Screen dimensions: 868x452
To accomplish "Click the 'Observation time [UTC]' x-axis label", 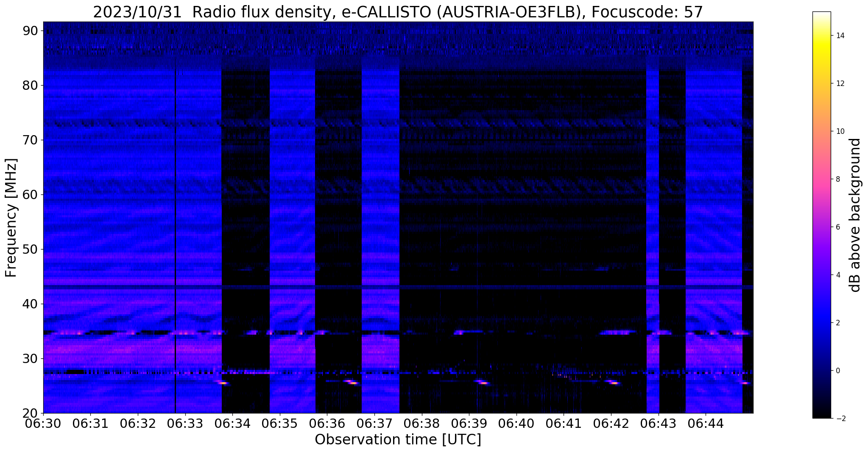I will [398, 440].
